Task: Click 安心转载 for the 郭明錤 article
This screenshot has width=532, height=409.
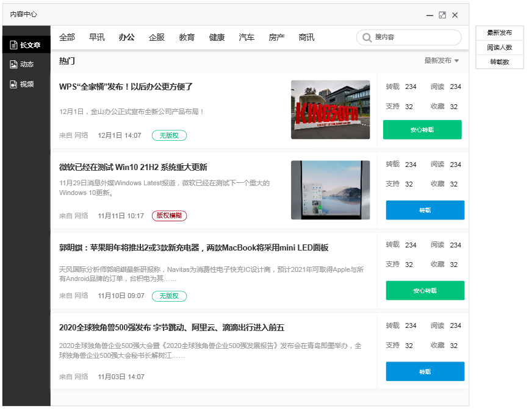Action: pyautogui.click(x=425, y=290)
